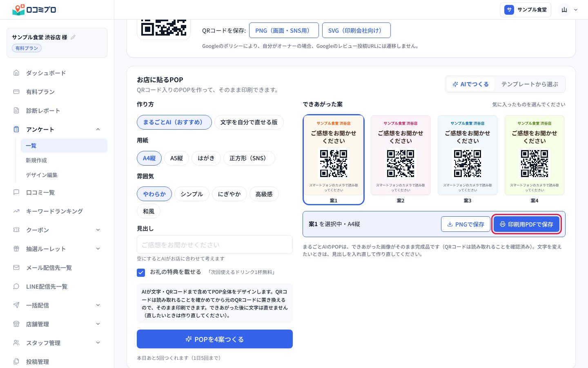This screenshot has height=368, width=588.
Task: Click the gift icon for 抽選ルーレット
Action: click(x=16, y=249)
